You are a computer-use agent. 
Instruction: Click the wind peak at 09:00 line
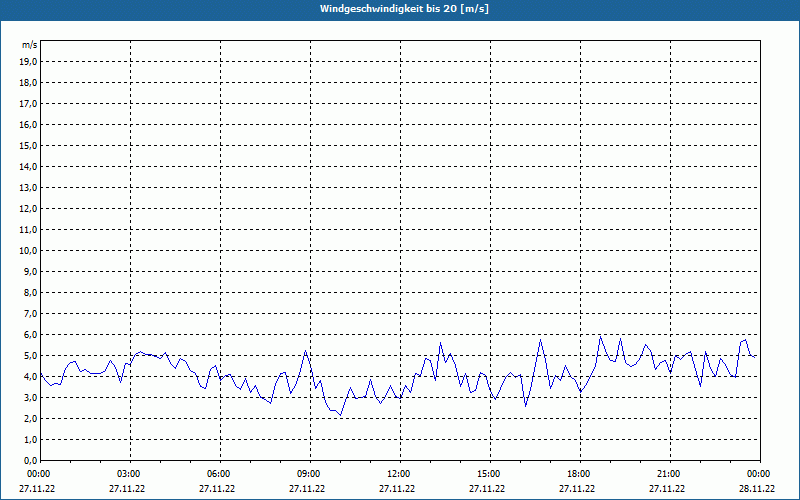305,351
